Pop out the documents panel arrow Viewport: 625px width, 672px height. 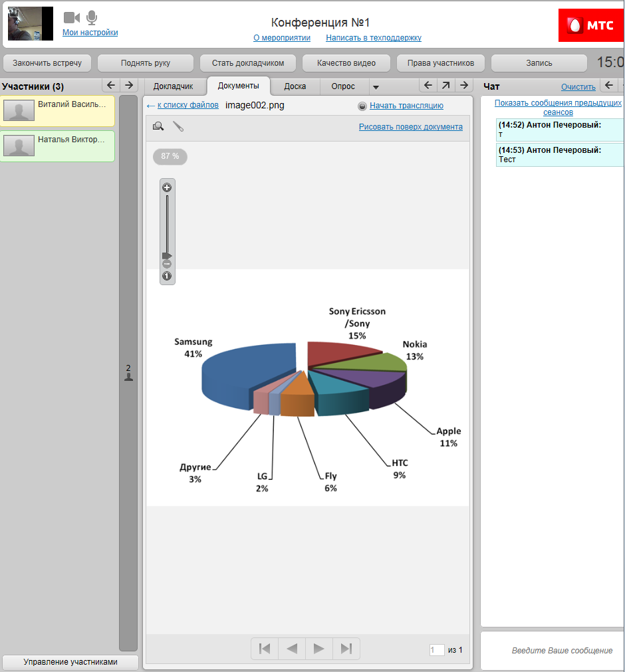[x=445, y=85]
